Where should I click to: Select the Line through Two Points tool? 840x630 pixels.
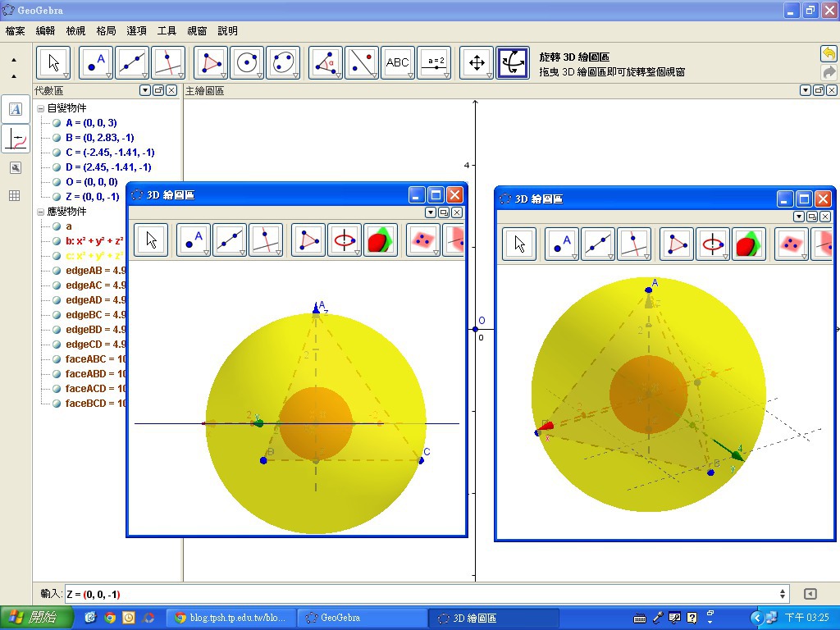tap(132, 62)
